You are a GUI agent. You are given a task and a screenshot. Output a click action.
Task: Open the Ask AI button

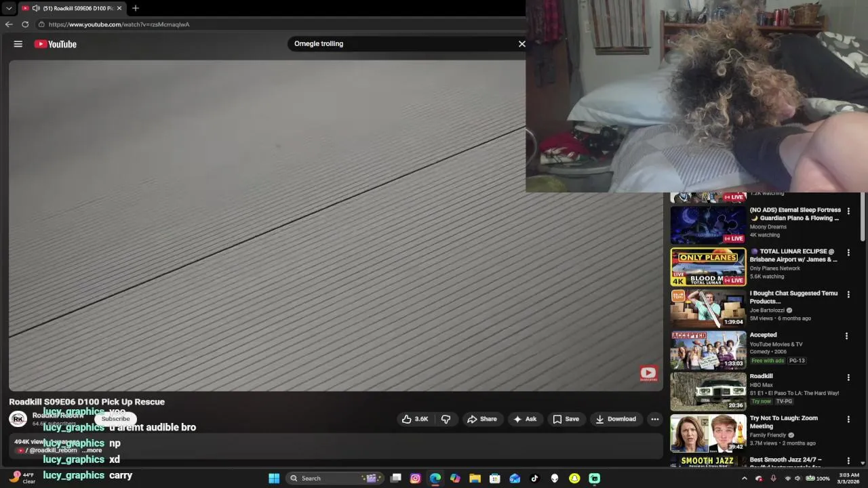point(525,419)
